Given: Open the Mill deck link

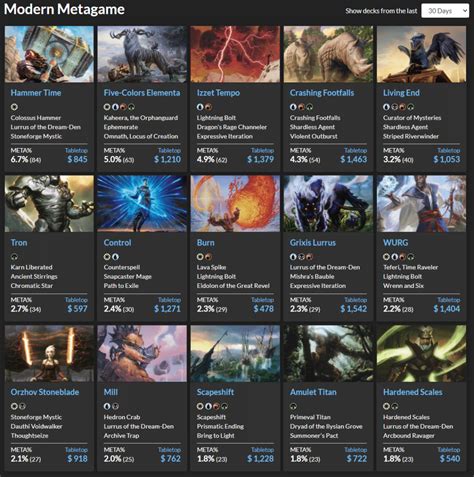Looking at the screenshot, I should click(111, 392).
